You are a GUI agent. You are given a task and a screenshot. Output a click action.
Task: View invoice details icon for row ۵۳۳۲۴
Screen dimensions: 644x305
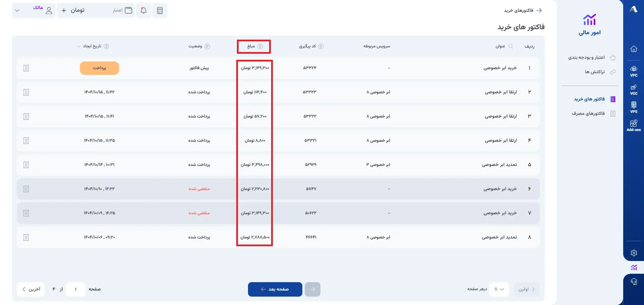26,68
